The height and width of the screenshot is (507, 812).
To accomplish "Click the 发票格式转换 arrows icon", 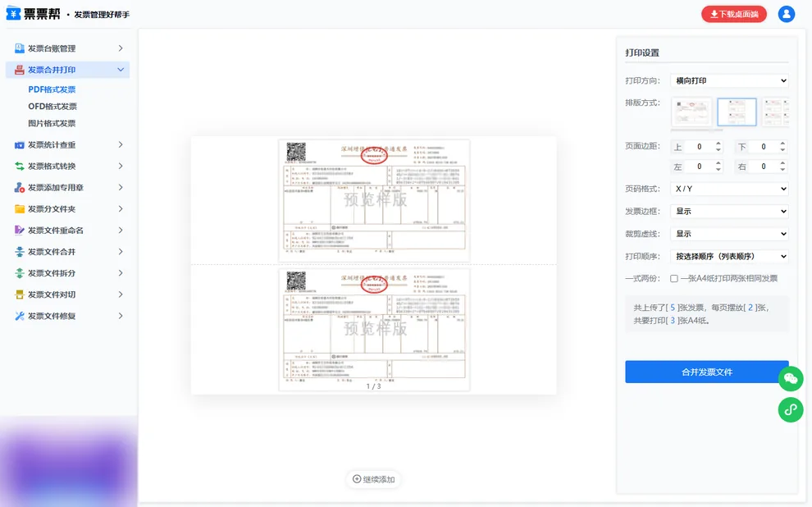I will click(x=20, y=167).
